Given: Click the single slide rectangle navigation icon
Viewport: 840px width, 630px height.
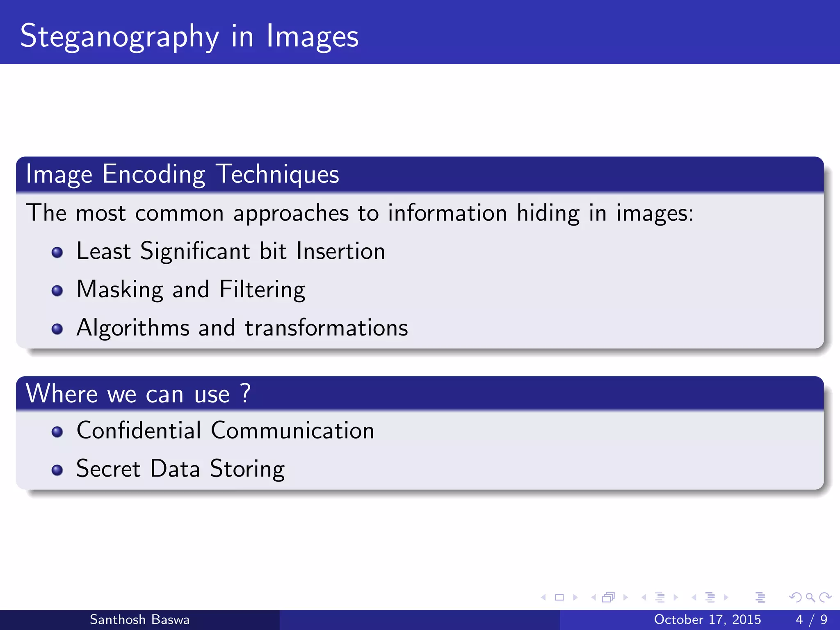Looking at the screenshot, I should tap(559, 598).
